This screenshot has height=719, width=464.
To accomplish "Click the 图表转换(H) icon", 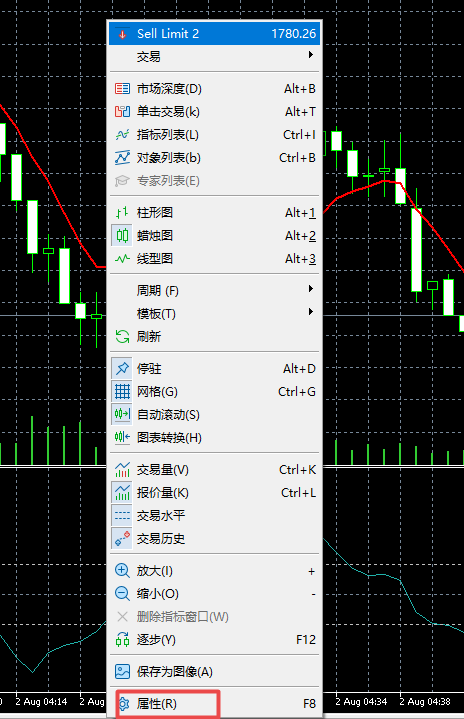I will pyautogui.click(x=122, y=437).
